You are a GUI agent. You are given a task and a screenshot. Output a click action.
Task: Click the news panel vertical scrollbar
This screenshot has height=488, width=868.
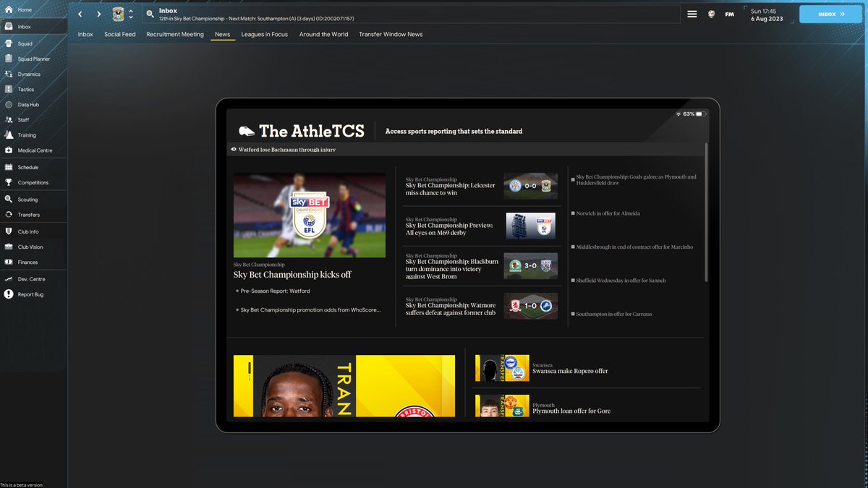pyautogui.click(x=707, y=213)
